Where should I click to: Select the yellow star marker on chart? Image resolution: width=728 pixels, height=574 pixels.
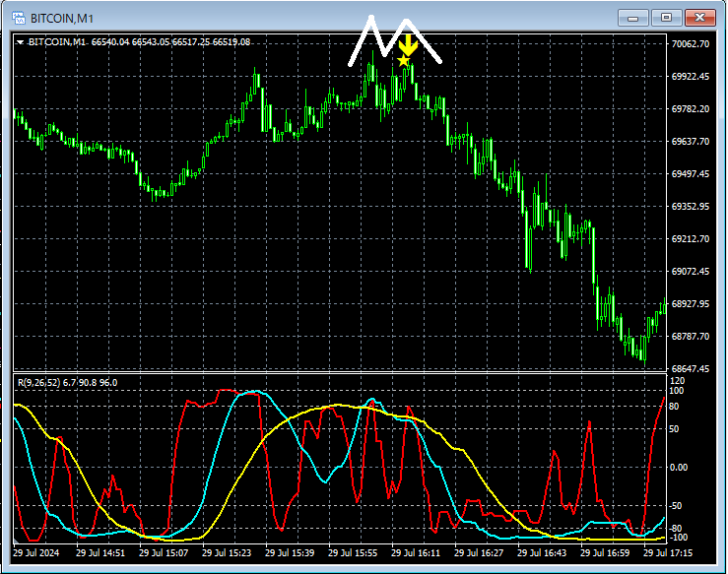(x=404, y=61)
